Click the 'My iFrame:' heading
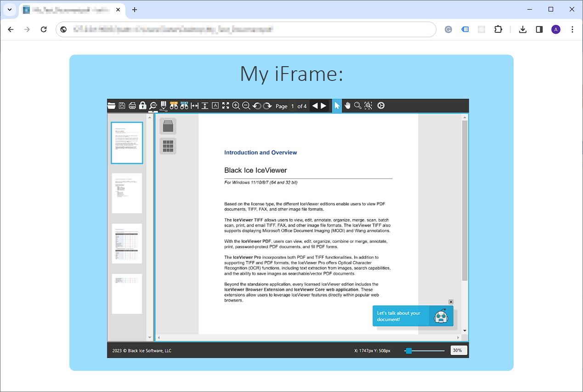 [x=291, y=74]
